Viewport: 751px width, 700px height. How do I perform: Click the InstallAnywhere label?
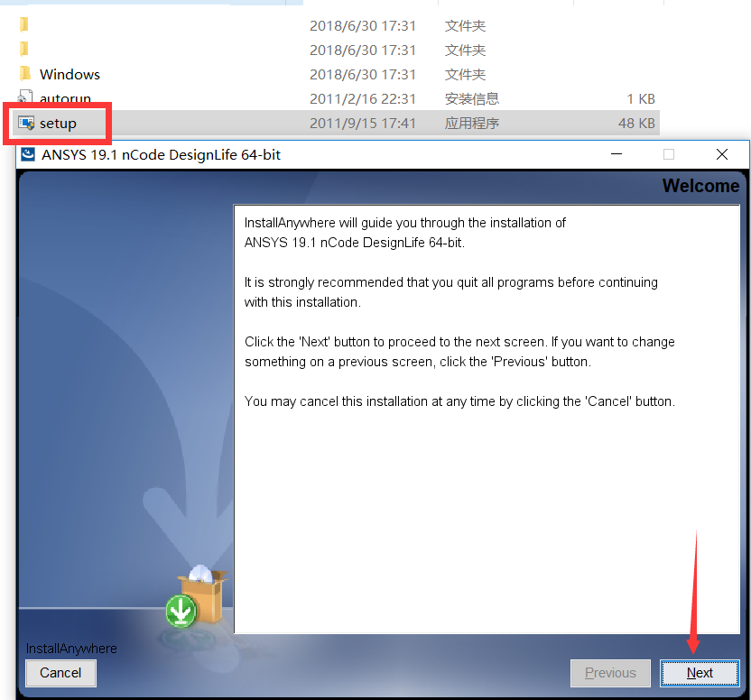(x=71, y=649)
